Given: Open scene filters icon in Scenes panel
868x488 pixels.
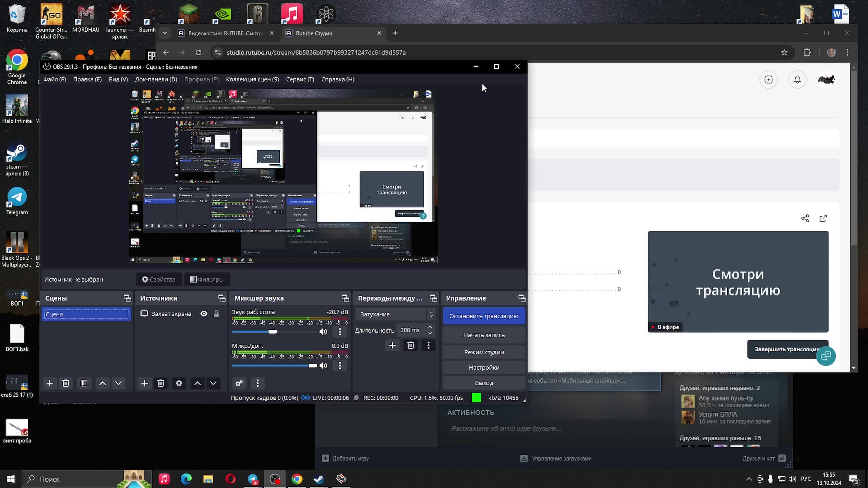Looking at the screenshot, I should point(84,383).
